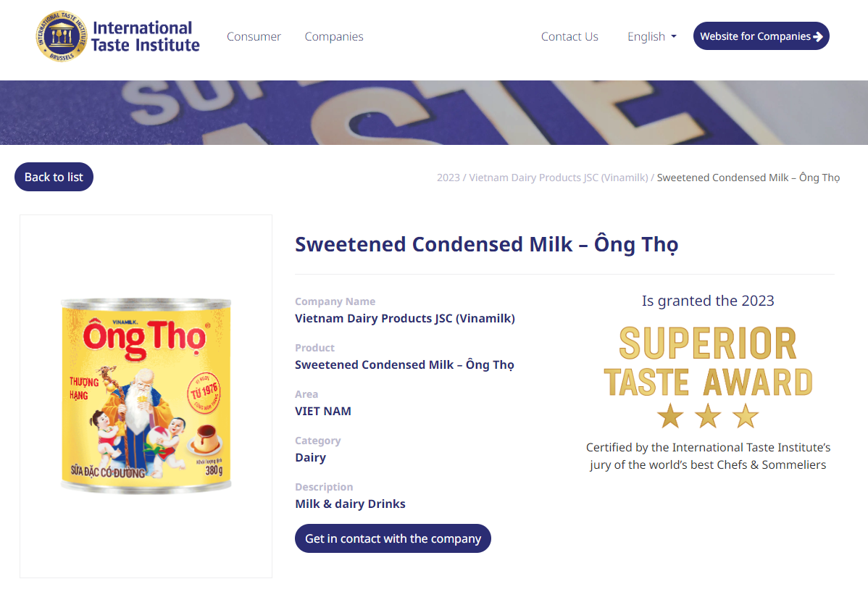The image size is (868, 592).
Task: Open the Contact Us page
Action: coord(569,36)
